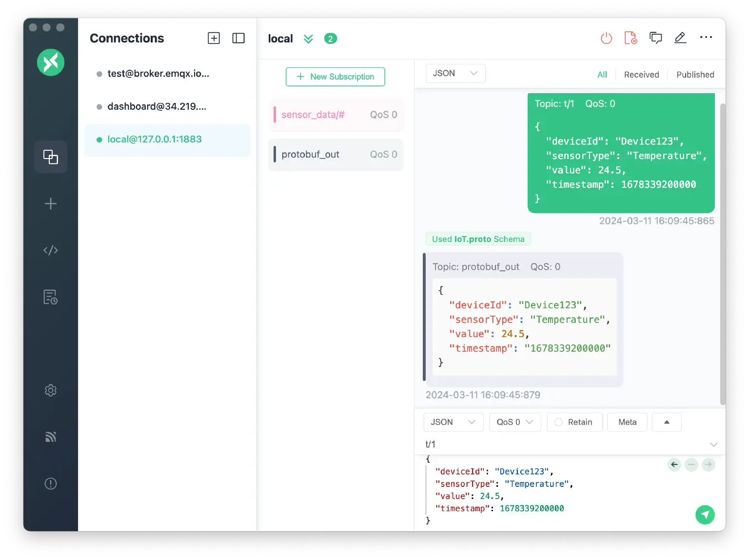The height and width of the screenshot is (560, 749).
Task: Collapse publish area with up triangle button
Action: [x=666, y=422]
